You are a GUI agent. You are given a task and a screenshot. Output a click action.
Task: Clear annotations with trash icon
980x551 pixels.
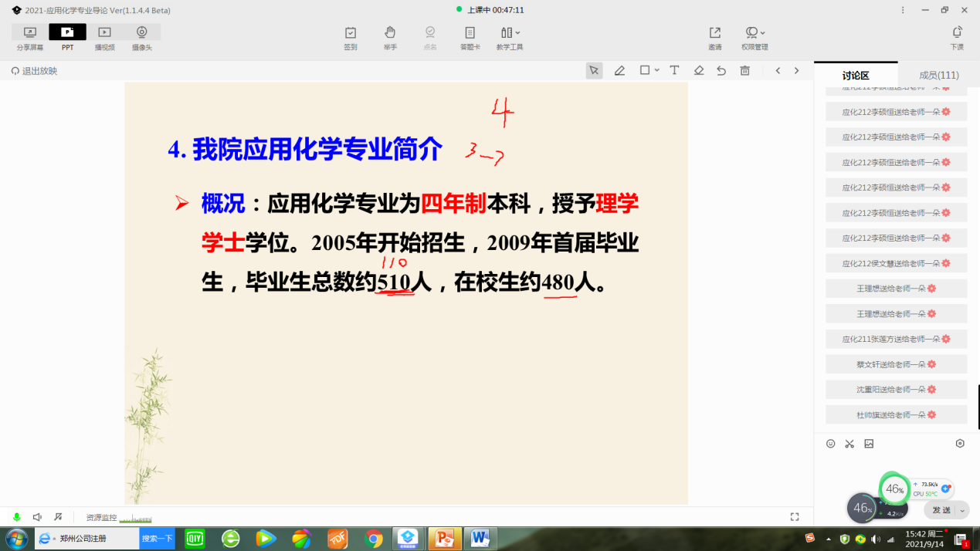point(744,70)
